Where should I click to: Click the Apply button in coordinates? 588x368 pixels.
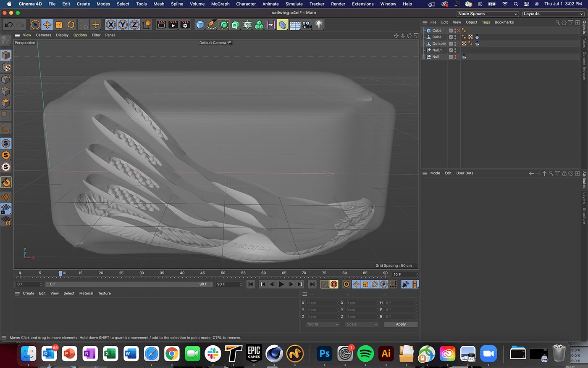coord(401,324)
